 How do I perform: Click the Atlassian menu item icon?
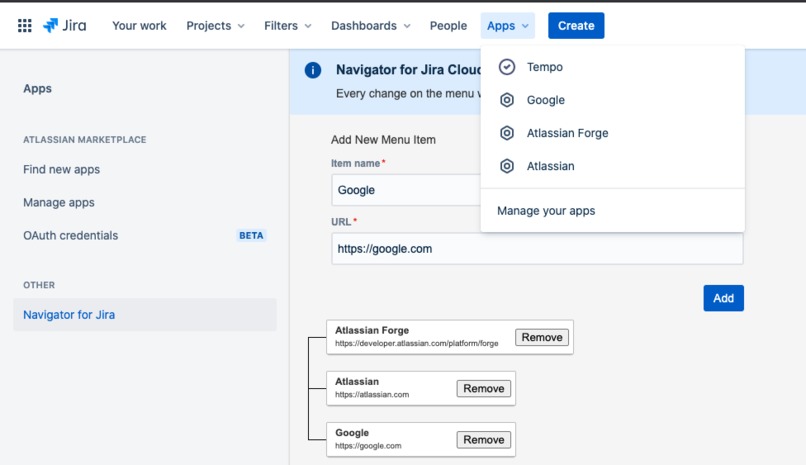coord(507,166)
